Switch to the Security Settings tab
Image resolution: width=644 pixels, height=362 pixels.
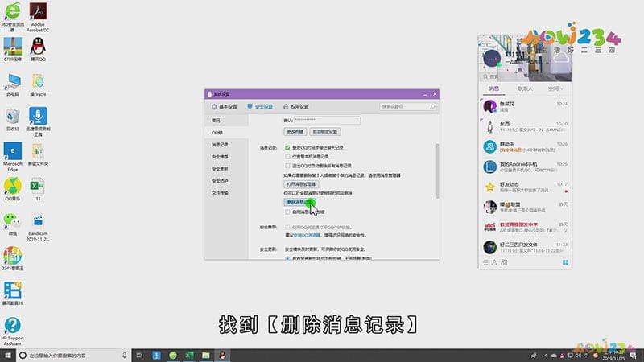coord(260,107)
